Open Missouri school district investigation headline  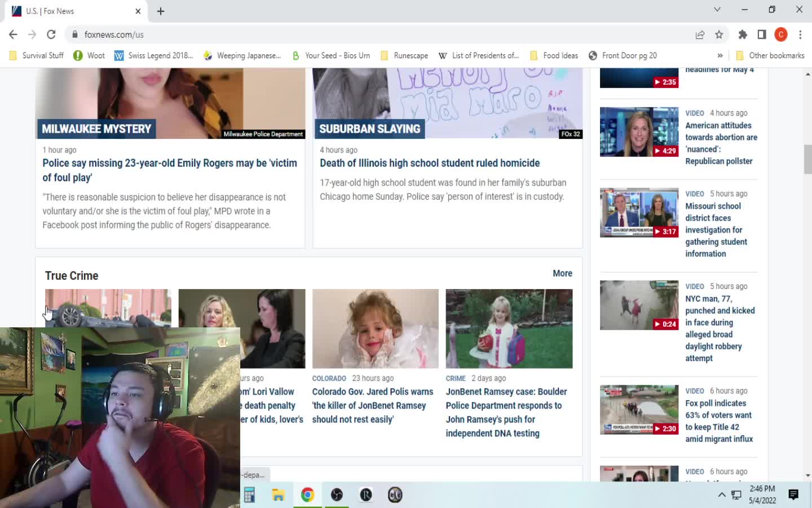point(716,230)
